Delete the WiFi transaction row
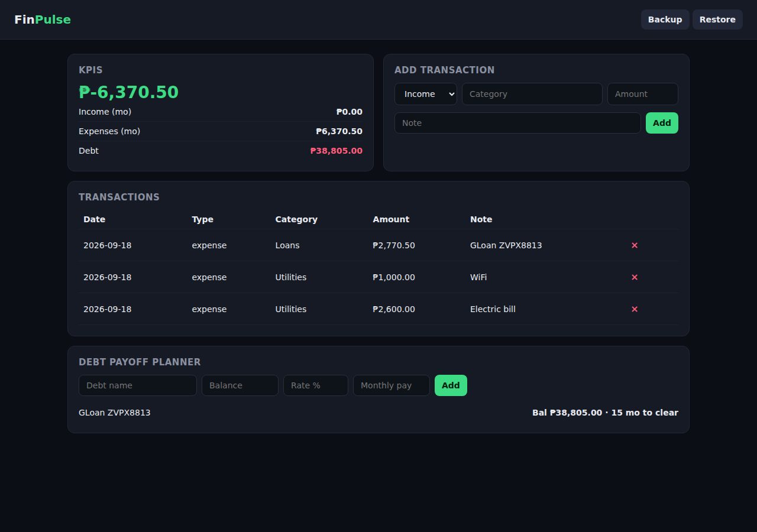Image resolution: width=757 pixels, height=532 pixels. [x=635, y=277]
